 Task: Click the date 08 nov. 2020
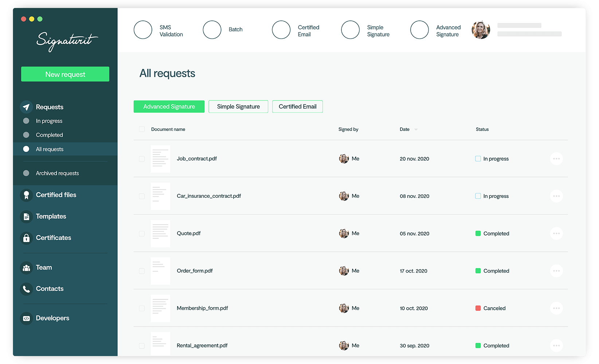415,196
